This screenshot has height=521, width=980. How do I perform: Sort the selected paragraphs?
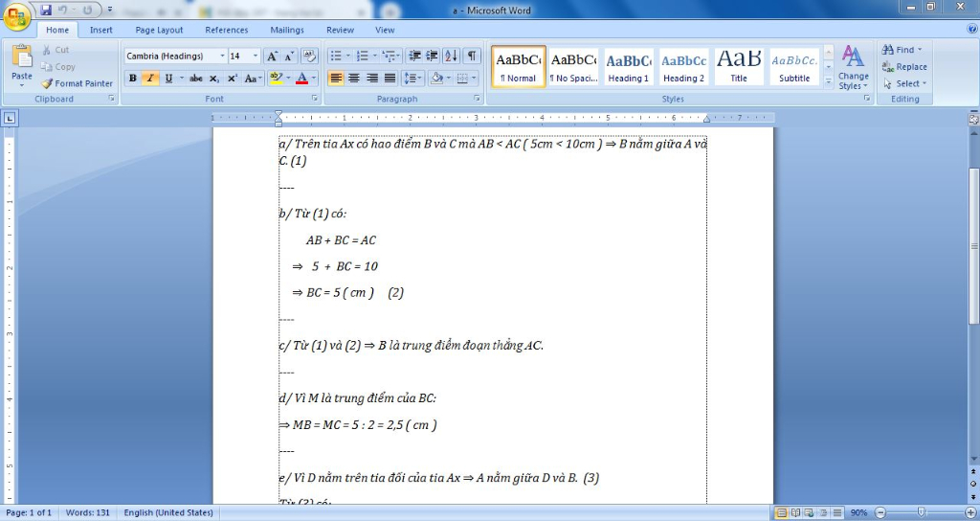point(451,57)
